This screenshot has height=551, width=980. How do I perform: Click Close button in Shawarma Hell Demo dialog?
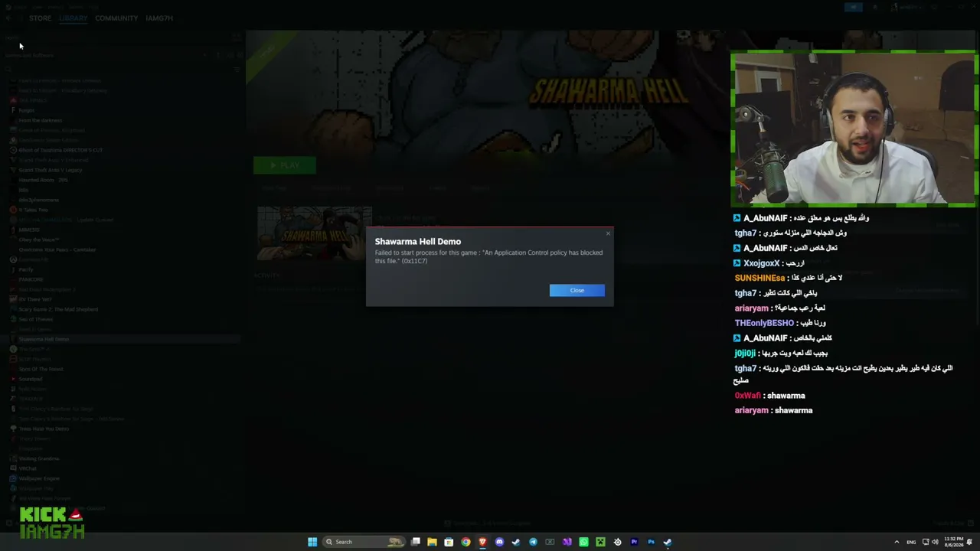[577, 290]
